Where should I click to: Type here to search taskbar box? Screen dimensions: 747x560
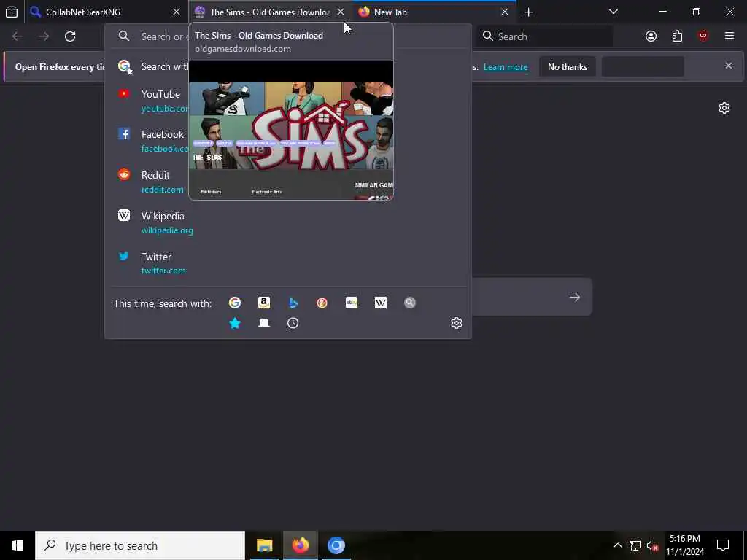pos(140,545)
